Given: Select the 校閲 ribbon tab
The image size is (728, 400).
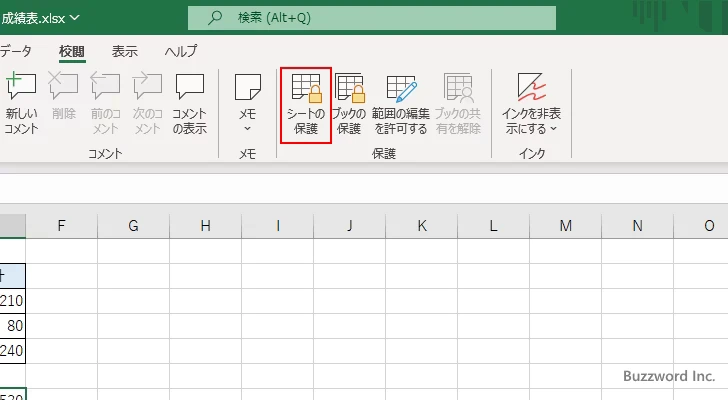Looking at the screenshot, I should coord(72,51).
